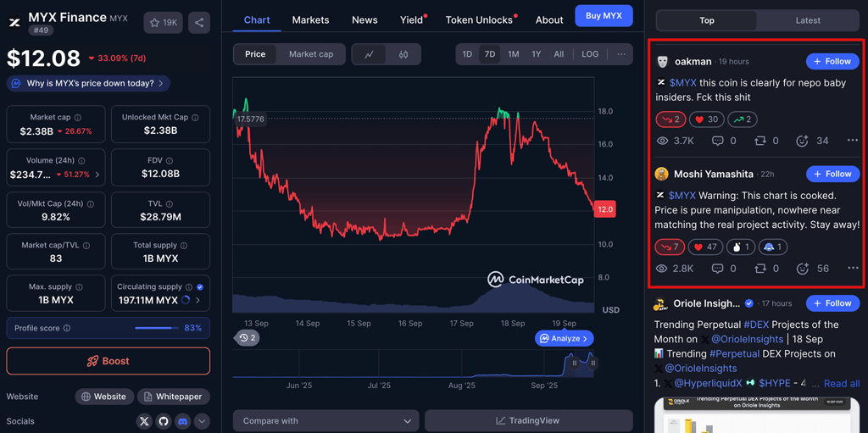Open the Profile score info icon
The height and width of the screenshot is (433, 868).
coord(67,328)
